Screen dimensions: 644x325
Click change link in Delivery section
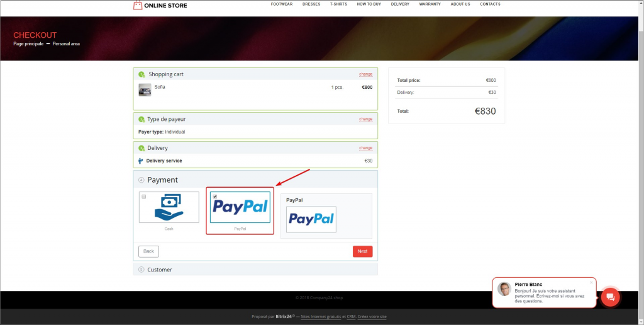[x=365, y=148]
